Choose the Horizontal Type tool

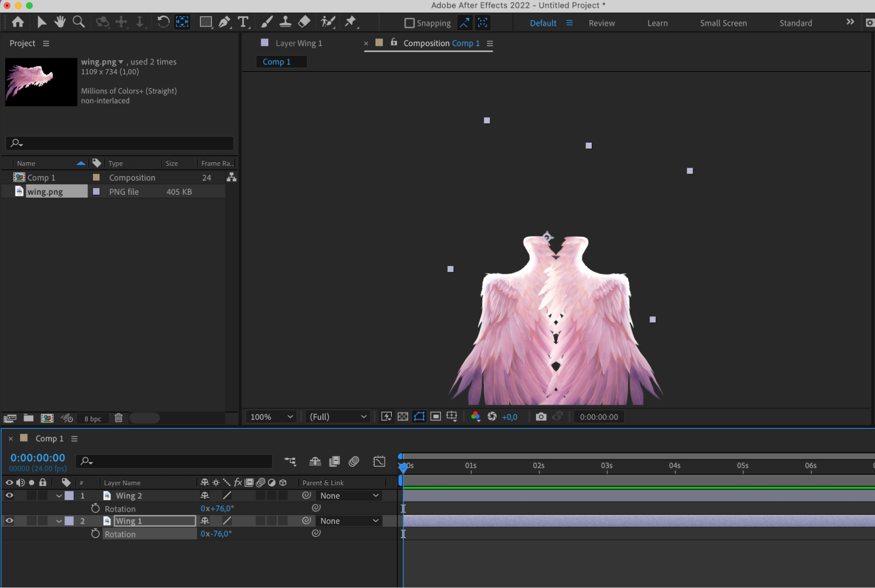(243, 22)
